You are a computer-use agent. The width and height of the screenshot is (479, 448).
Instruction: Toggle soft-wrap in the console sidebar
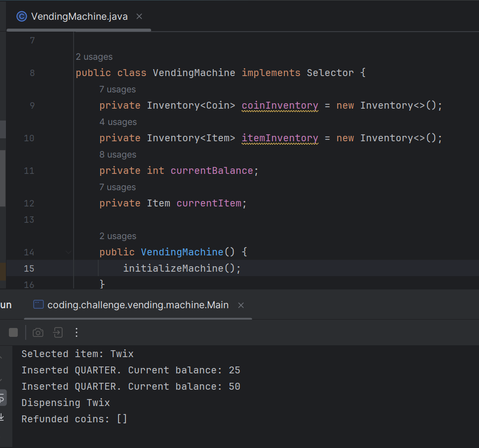[2, 398]
